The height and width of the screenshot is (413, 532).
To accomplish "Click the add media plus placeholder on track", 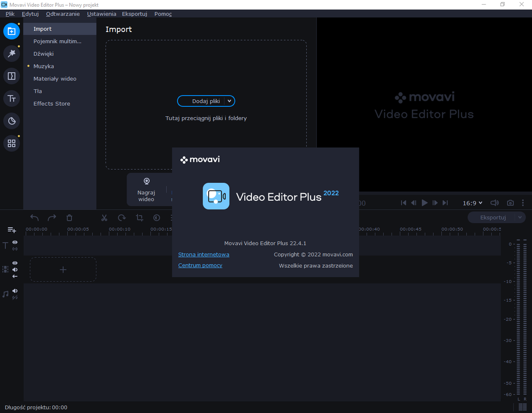I will 63,269.
